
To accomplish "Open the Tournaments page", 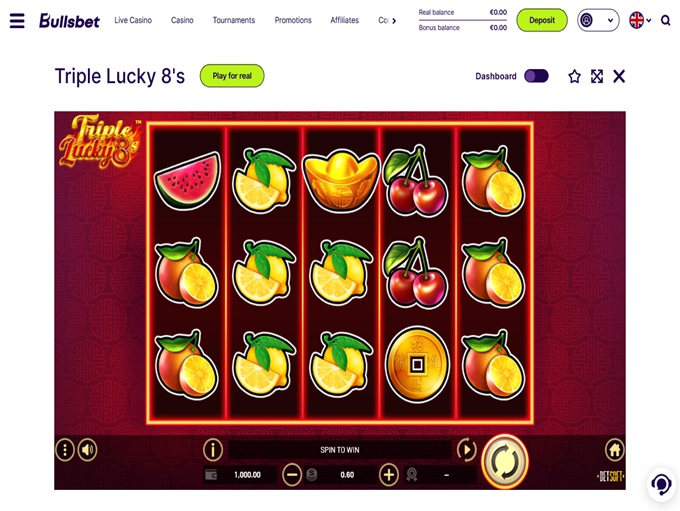I will 234,20.
